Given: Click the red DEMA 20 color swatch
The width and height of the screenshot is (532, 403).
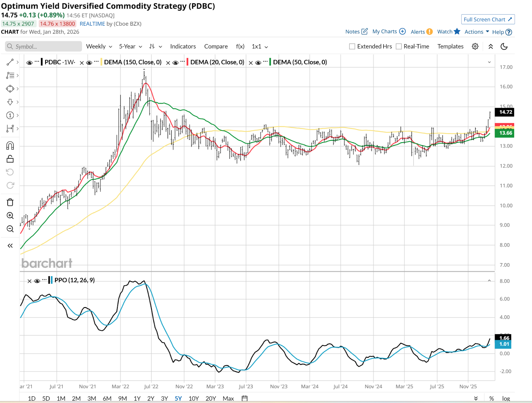Looking at the screenshot, I should click(188, 62).
